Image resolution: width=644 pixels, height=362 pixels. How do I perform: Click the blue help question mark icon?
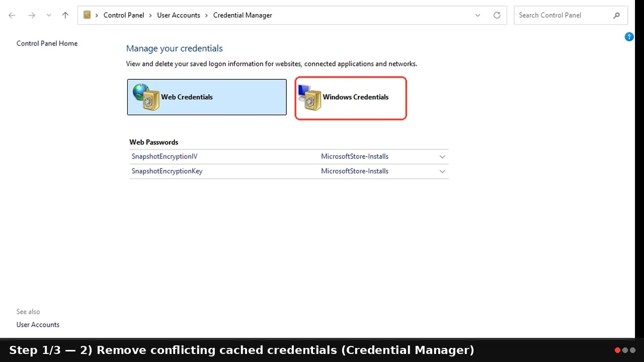pos(629,37)
